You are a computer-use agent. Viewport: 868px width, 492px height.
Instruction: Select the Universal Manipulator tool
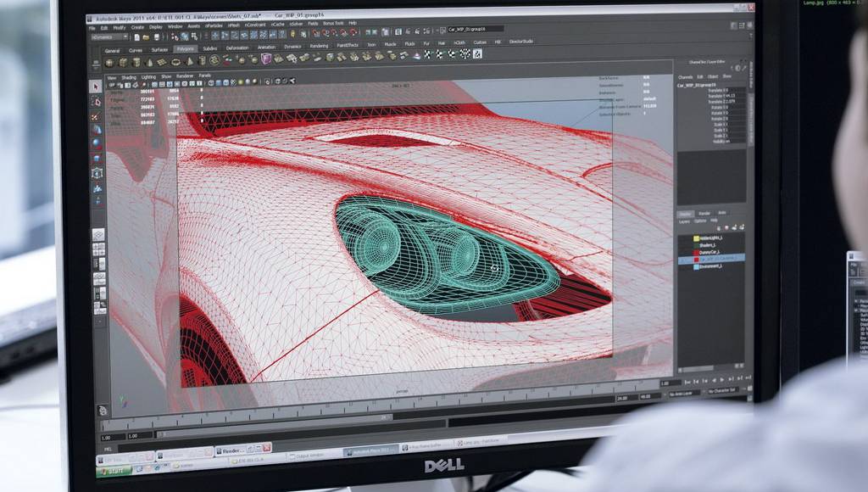[97, 173]
